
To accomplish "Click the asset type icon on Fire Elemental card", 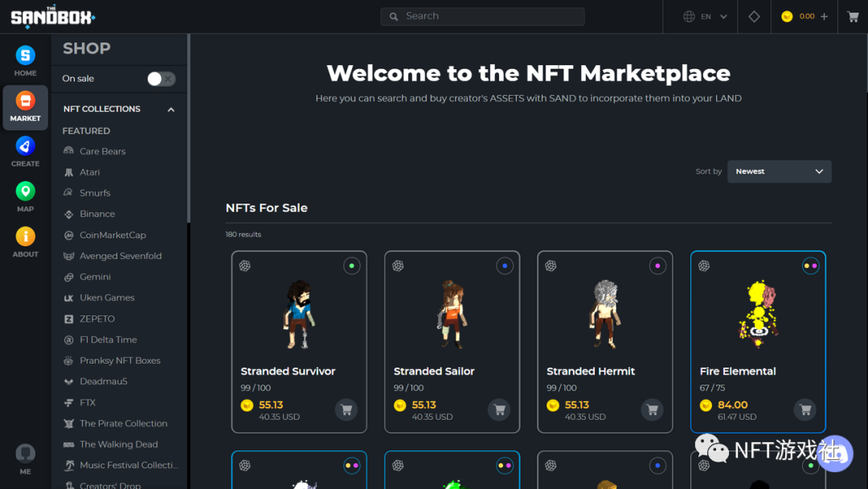I will [x=703, y=266].
